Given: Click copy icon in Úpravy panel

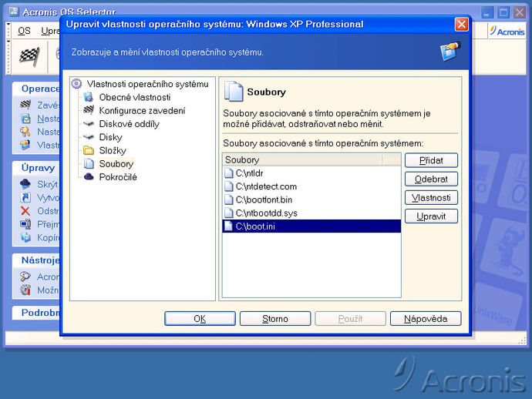Looking at the screenshot, I should pos(25,237).
